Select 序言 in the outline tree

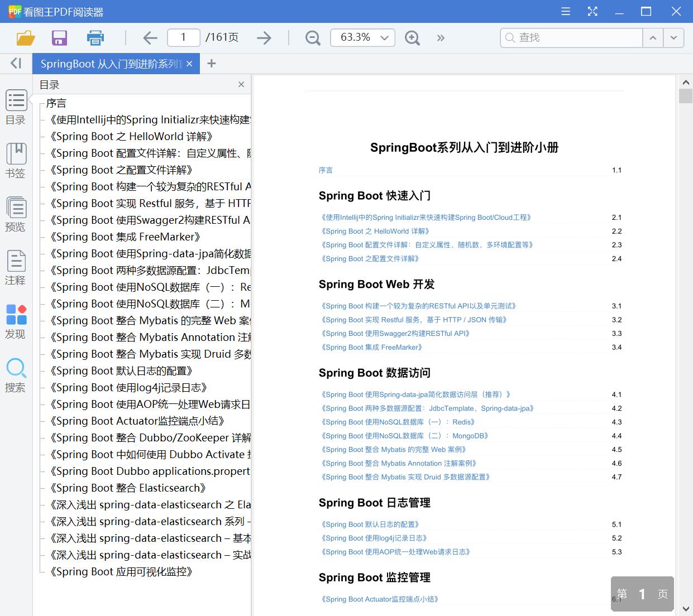coord(56,103)
